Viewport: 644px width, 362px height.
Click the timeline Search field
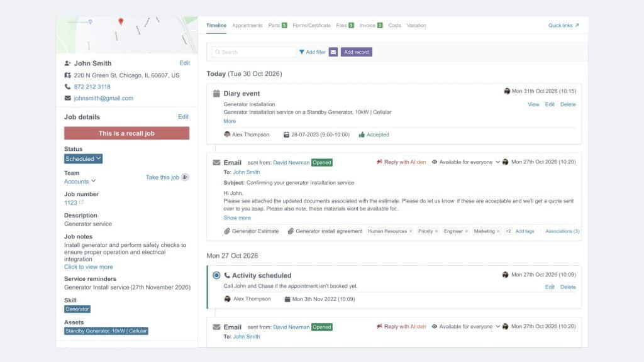click(x=254, y=52)
